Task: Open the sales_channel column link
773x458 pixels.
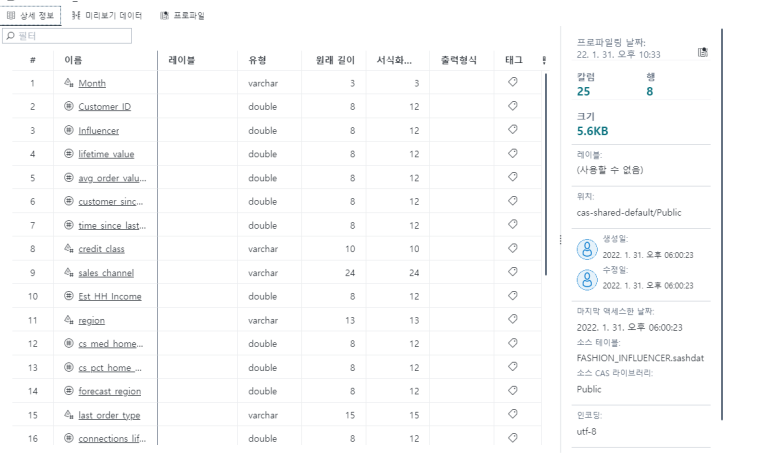Action: click(x=106, y=273)
